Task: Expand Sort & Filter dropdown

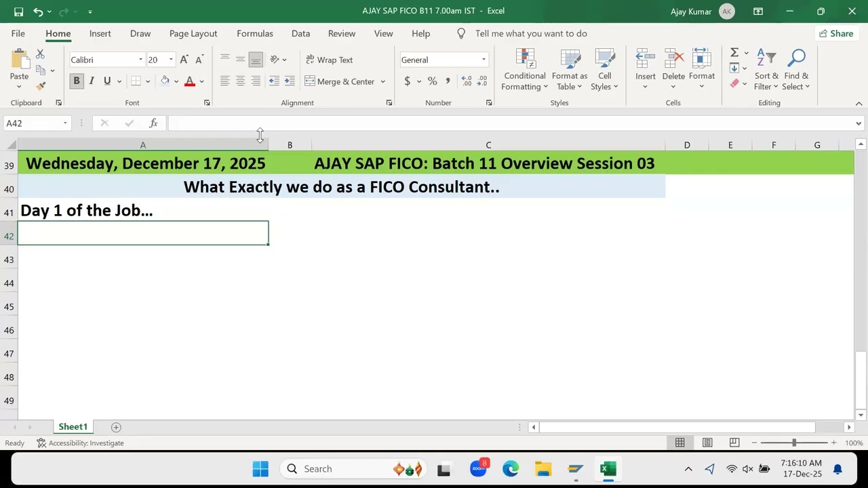Action: click(x=766, y=70)
